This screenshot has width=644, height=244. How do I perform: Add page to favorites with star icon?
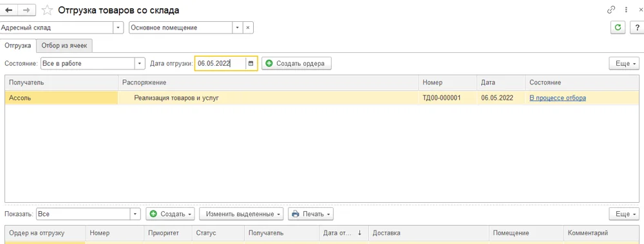pyautogui.click(x=48, y=10)
